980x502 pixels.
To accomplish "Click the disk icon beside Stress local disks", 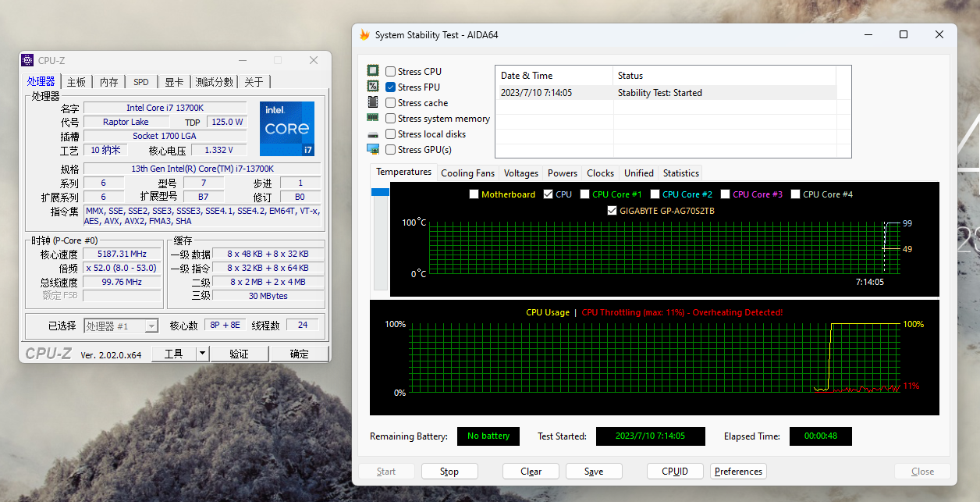I will tap(373, 134).
